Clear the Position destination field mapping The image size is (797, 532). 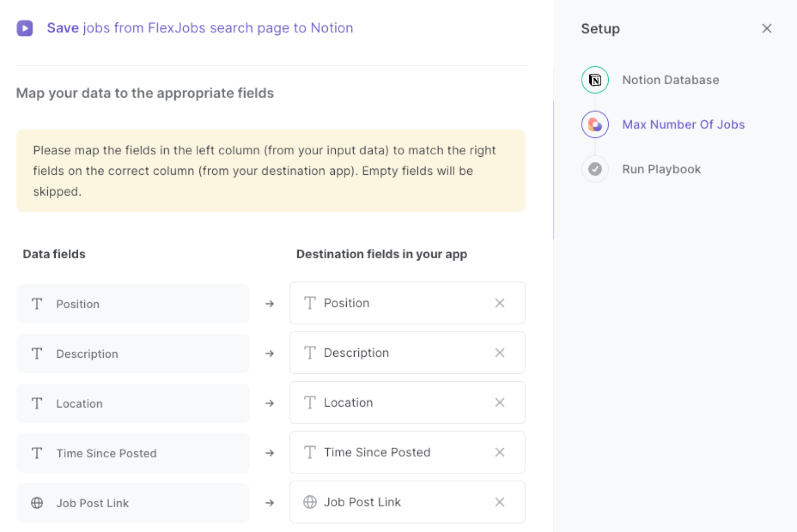[500, 303]
